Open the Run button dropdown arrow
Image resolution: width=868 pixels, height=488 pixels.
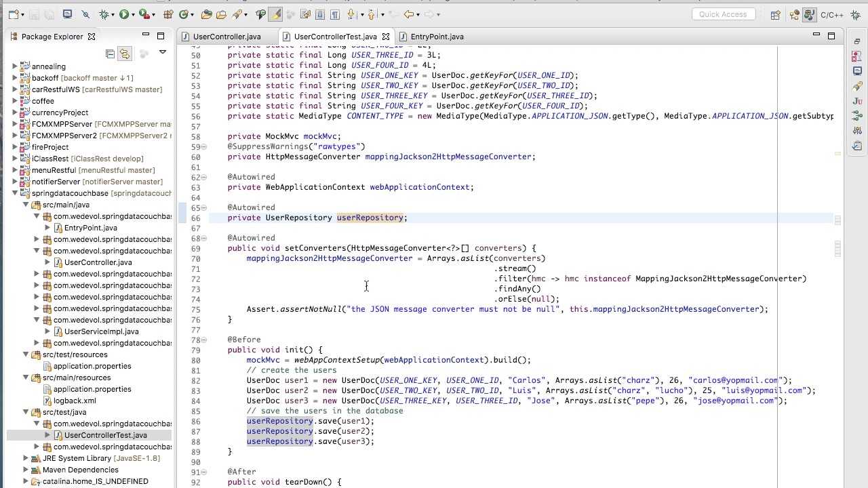coord(133,14)
